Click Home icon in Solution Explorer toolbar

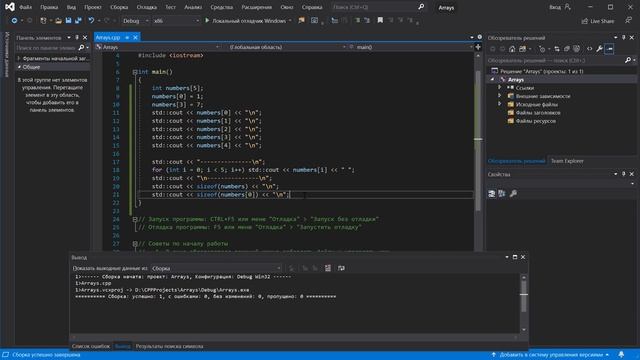[512, 49]
